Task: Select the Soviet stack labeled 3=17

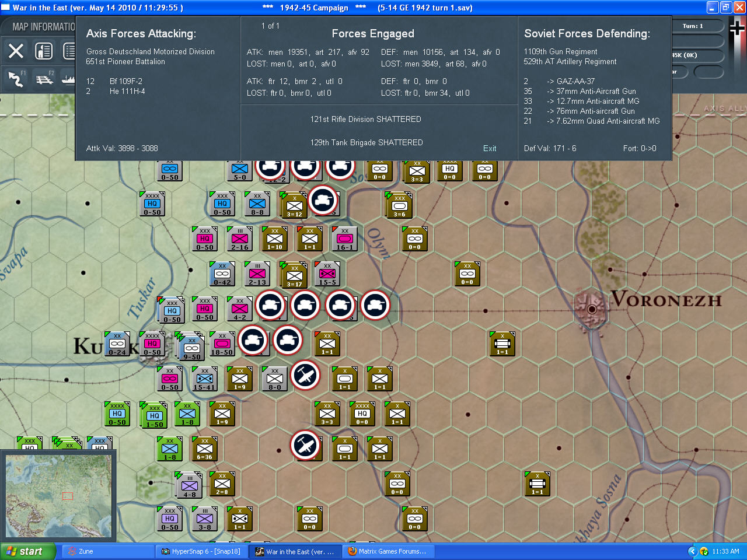Action: [x=295, y=275]
